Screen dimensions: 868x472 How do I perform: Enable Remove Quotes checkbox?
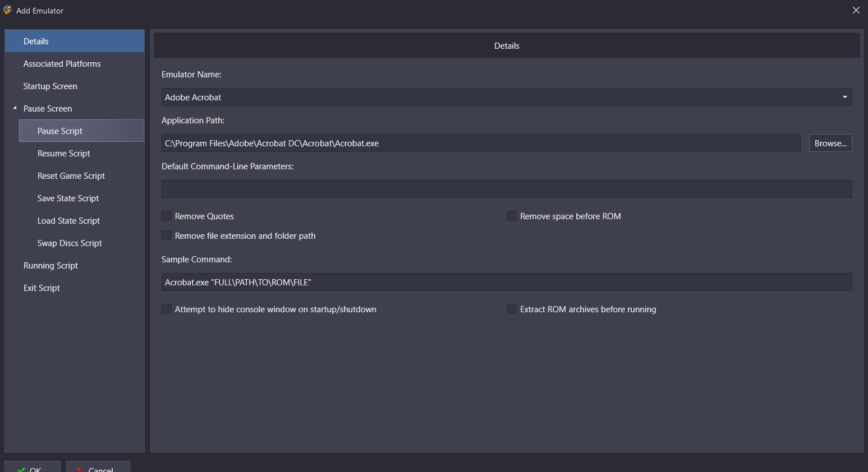coord(167,216)
